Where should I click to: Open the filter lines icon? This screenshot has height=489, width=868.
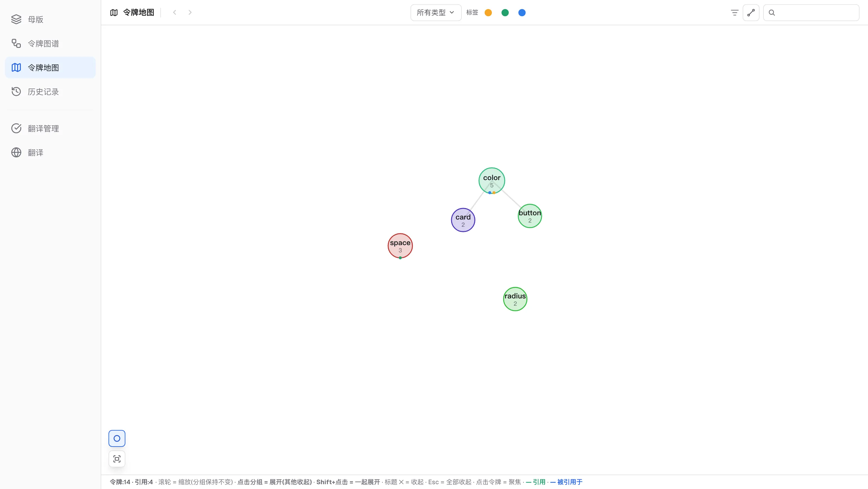click(734, 12)
